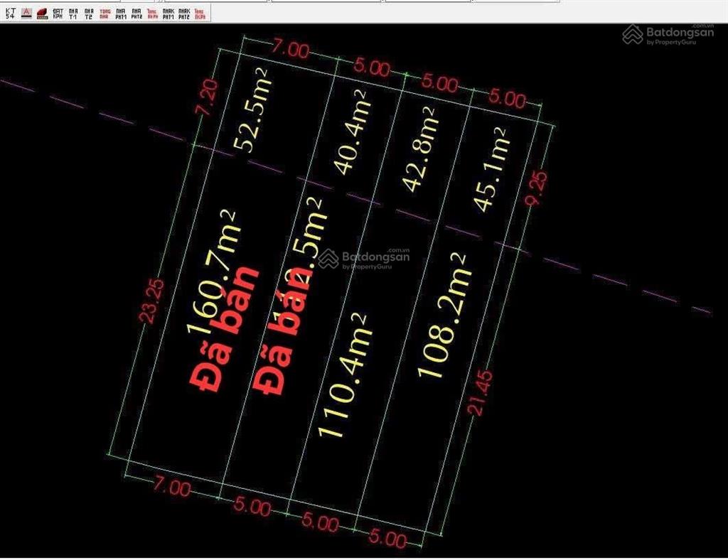Select the 160.7m² area label
The height and width of the screenshot is (560, 728).
[214, 272]
